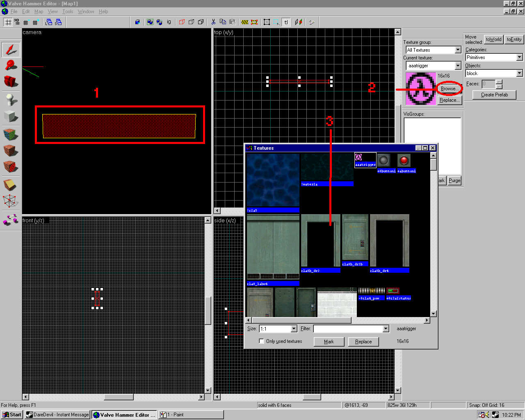Viewport: 525px width, 420px height.
Task: Open the Map menu
Action: [x=39, y=11]
